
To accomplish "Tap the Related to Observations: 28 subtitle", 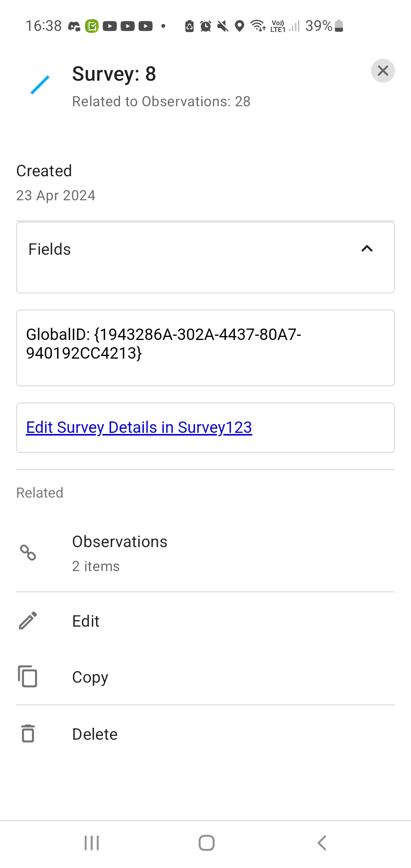I will tap(161, 101).
